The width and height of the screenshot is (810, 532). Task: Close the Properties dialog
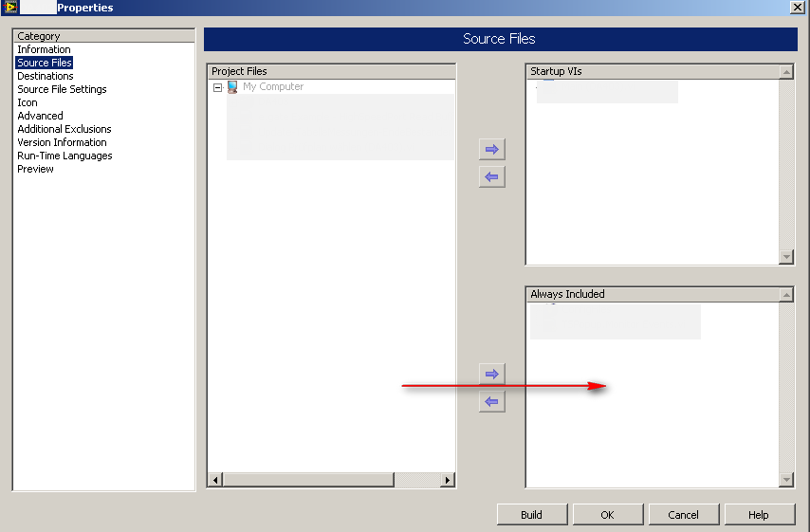(797, 8)
